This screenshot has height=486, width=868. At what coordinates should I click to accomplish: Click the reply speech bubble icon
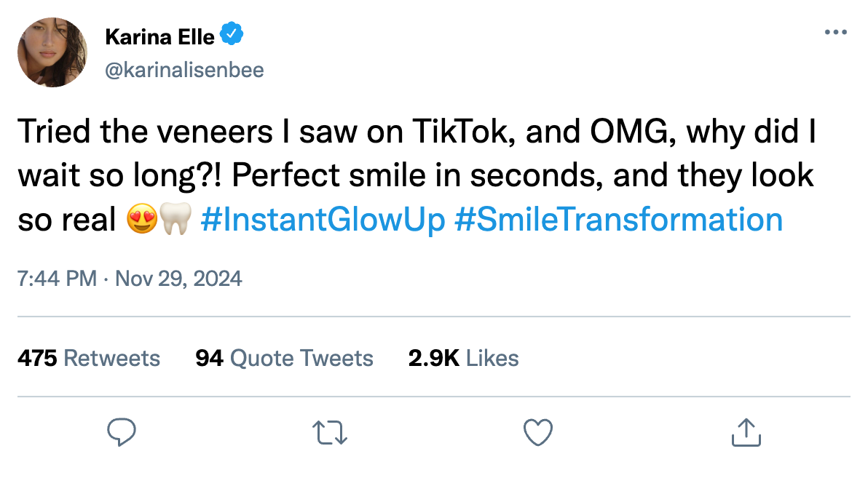point(122,432)
